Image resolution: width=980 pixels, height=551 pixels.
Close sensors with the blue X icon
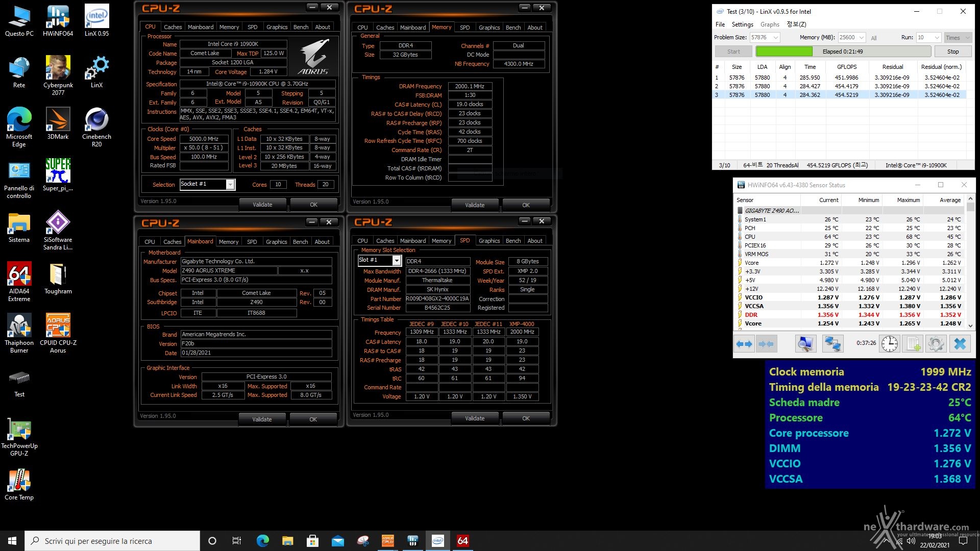(x=960, y=344)
